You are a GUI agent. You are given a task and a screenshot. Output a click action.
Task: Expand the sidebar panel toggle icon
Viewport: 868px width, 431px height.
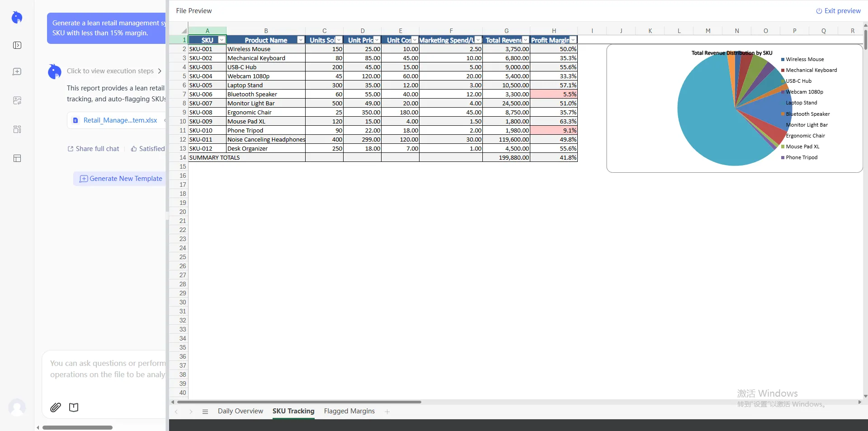tap(17, 45)
